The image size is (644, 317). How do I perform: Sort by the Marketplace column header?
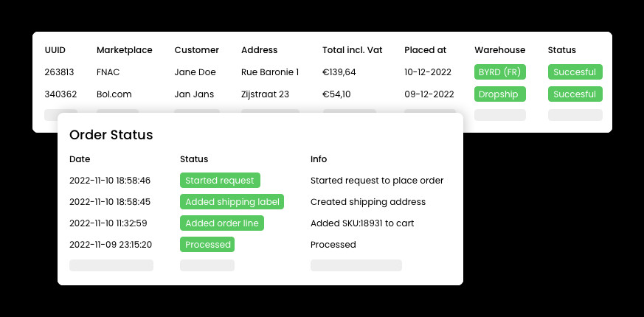pyautogui.click(x=125, y=50)
